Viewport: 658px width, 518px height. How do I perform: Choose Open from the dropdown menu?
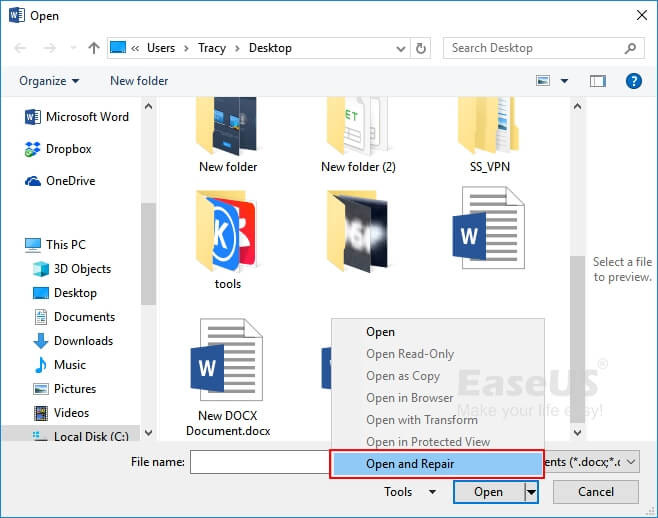click(438, 332)
